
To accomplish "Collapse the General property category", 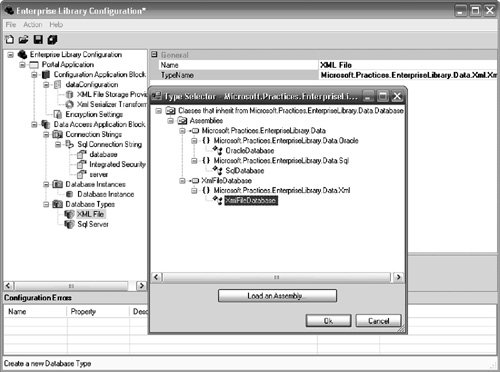I will 154,54.
